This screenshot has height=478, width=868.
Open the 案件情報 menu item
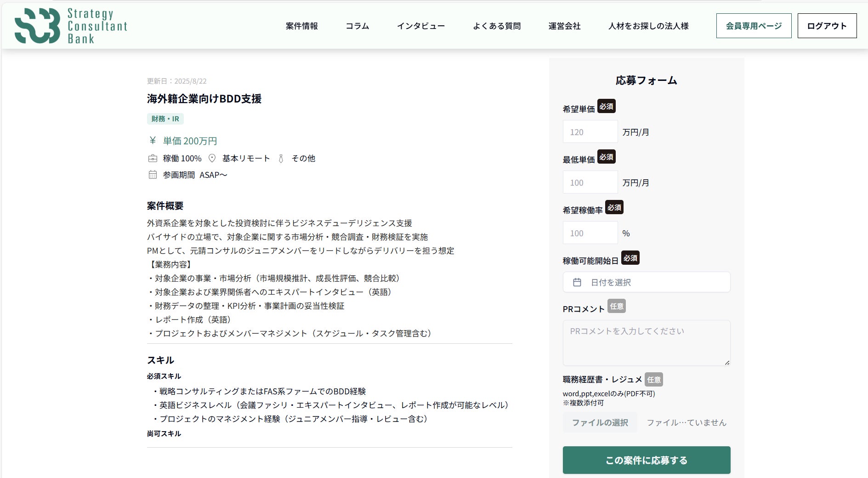(x=301, y=26)
